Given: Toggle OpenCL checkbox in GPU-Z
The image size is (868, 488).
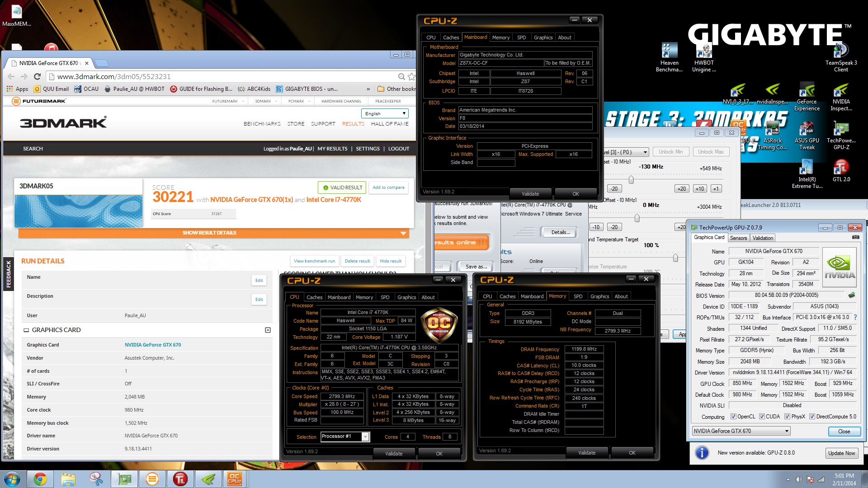Looking at the screenshot, I should tap(733, 417).
